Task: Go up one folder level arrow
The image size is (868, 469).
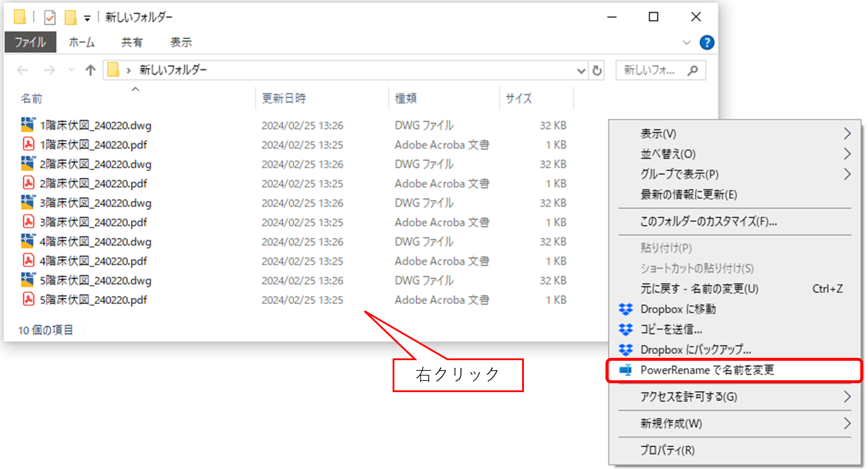Action: 90,70
